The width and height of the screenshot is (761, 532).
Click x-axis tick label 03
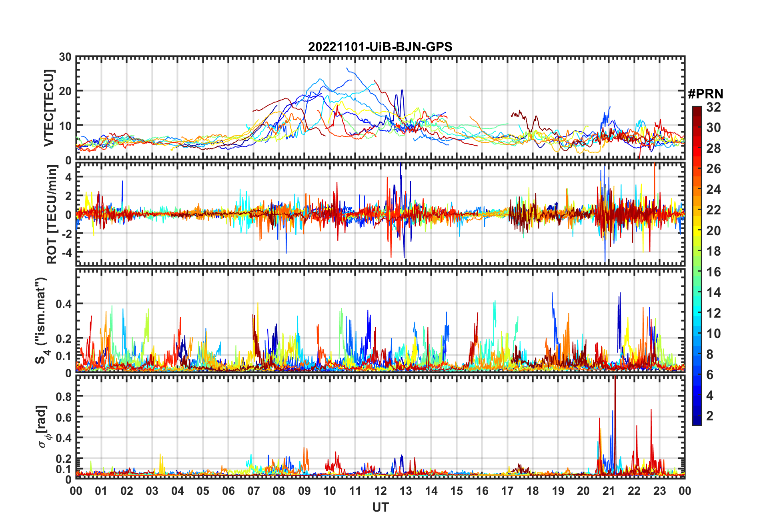pos(152,491)
